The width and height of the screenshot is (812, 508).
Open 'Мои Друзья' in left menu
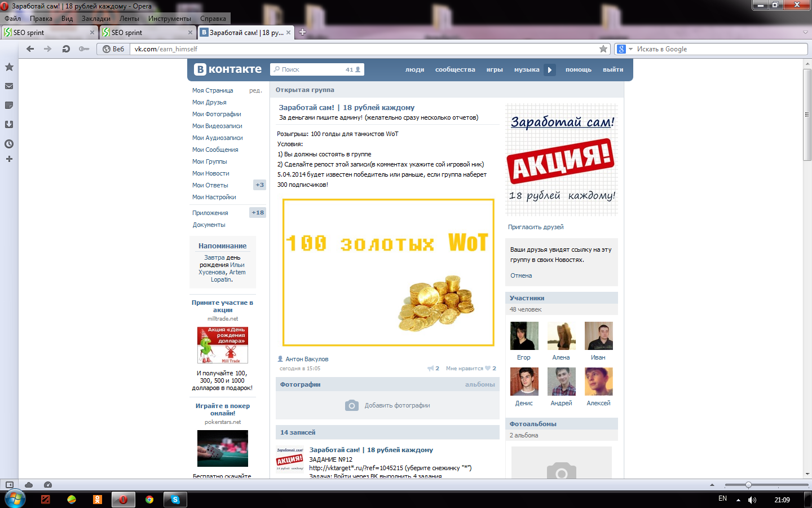pos(209,103)
